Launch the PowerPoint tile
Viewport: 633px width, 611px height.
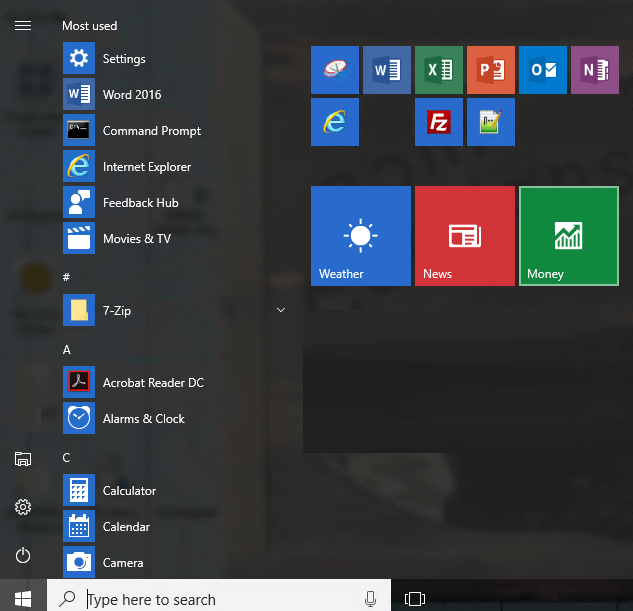491,70
